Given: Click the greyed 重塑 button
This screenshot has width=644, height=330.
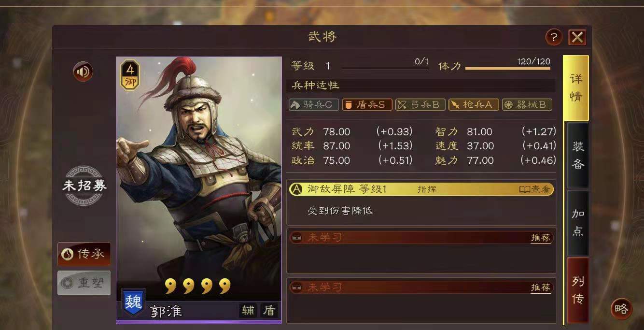Looking at the screenshot, I should [84, 283].
